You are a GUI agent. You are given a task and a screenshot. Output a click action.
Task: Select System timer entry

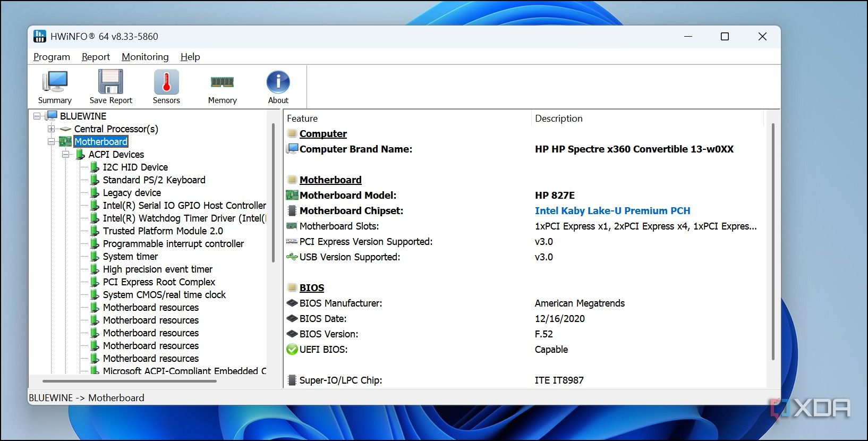[130, 256]
